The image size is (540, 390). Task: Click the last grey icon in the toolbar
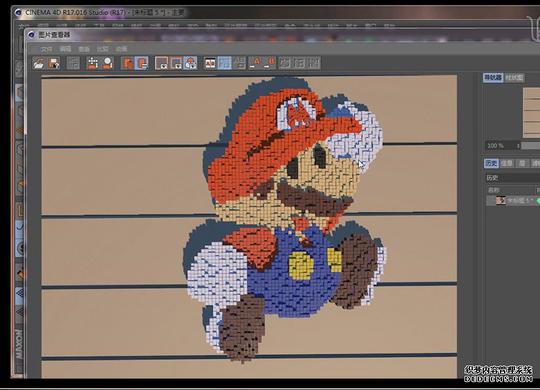[x=314, y=63]
